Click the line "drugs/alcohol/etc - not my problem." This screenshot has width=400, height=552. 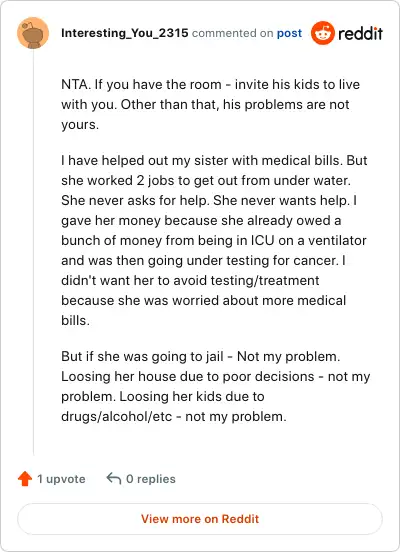pos(174,416)
